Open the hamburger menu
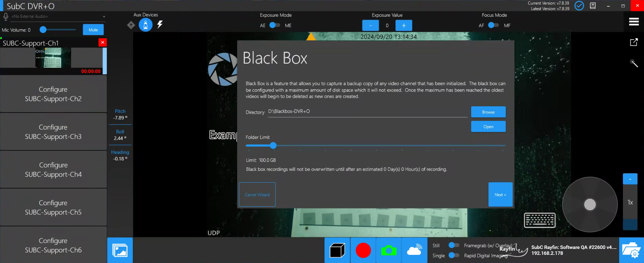 (634, 22)
